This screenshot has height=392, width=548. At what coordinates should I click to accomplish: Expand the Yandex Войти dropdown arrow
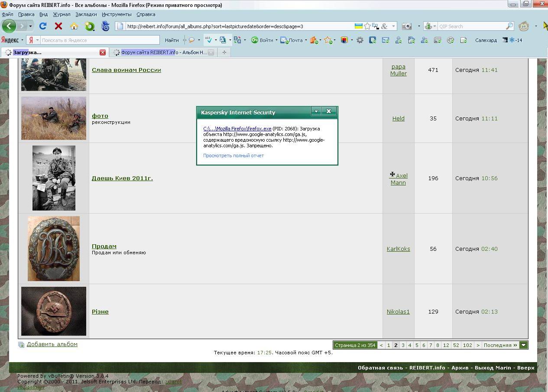(276, 40)
